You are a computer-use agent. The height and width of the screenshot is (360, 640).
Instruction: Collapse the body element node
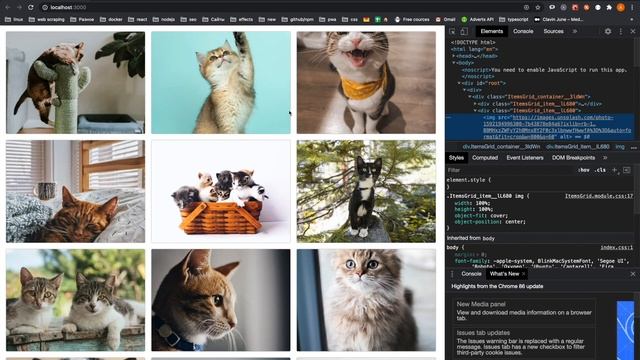[453, 63]
